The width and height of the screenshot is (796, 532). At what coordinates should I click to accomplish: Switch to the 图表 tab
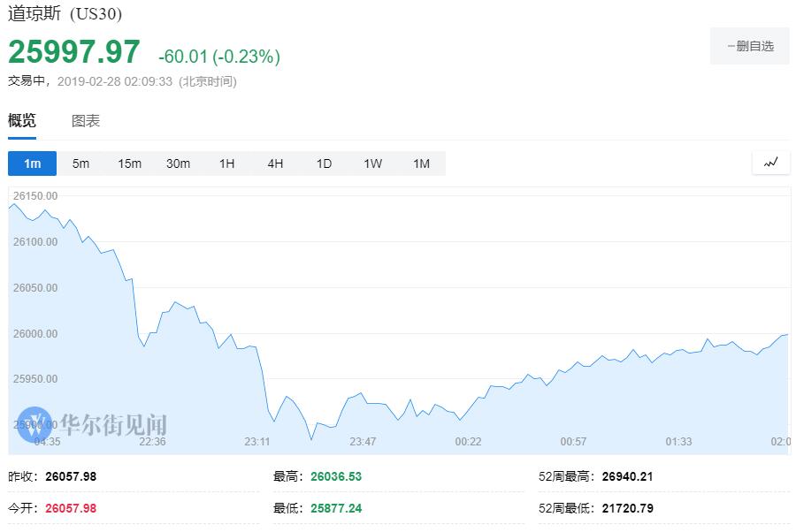tap(86, 121)
